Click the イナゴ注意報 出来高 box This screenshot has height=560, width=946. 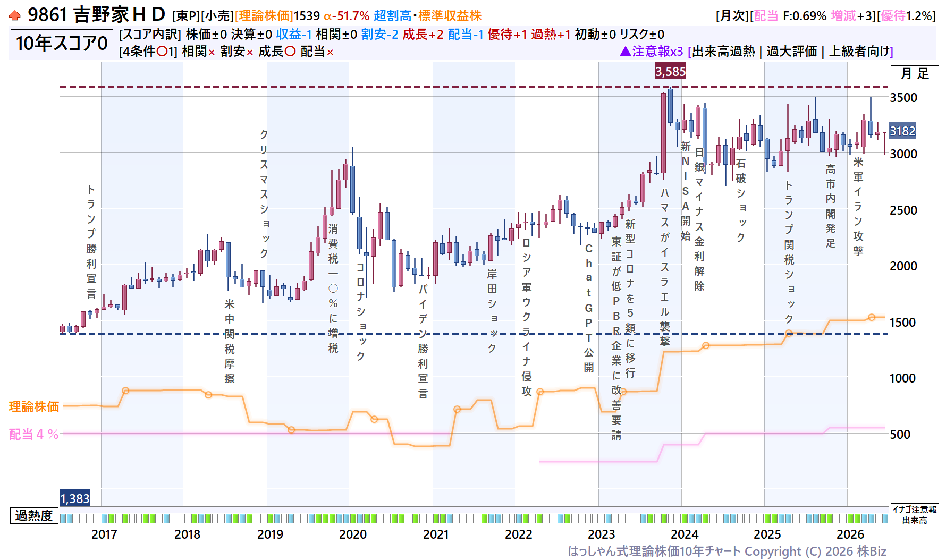click(x=915, y=515)
